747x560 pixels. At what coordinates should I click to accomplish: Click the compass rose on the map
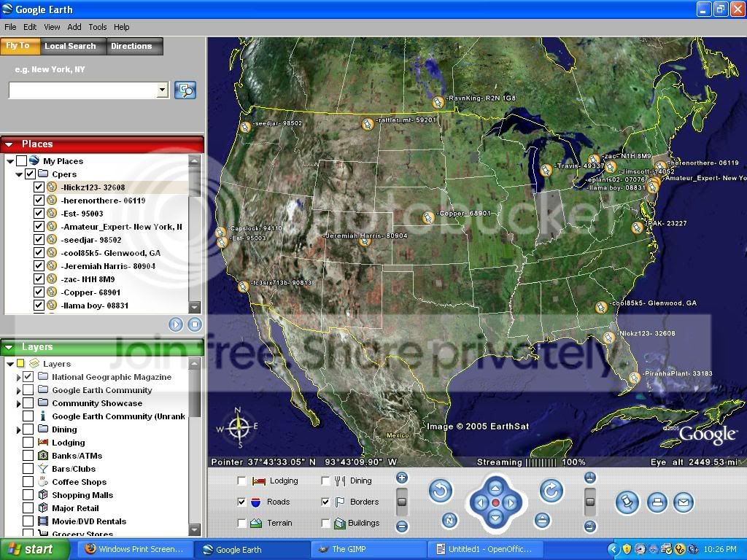pos(238,427)
